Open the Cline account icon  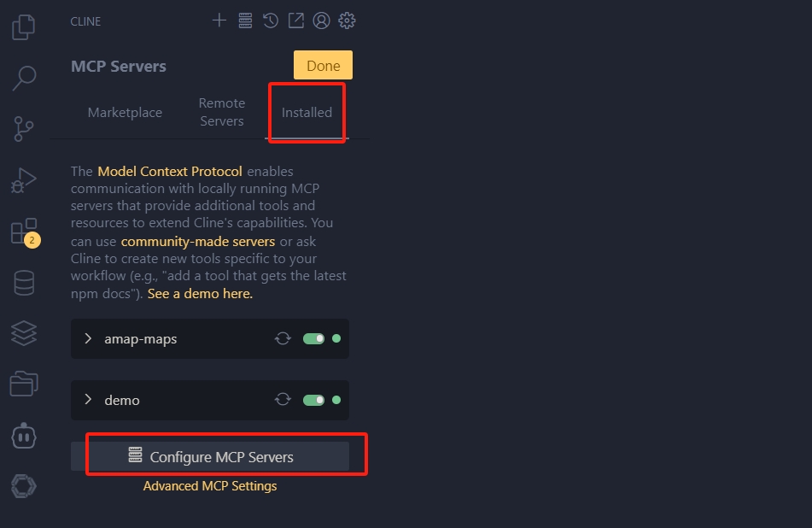tap(321, 21)
